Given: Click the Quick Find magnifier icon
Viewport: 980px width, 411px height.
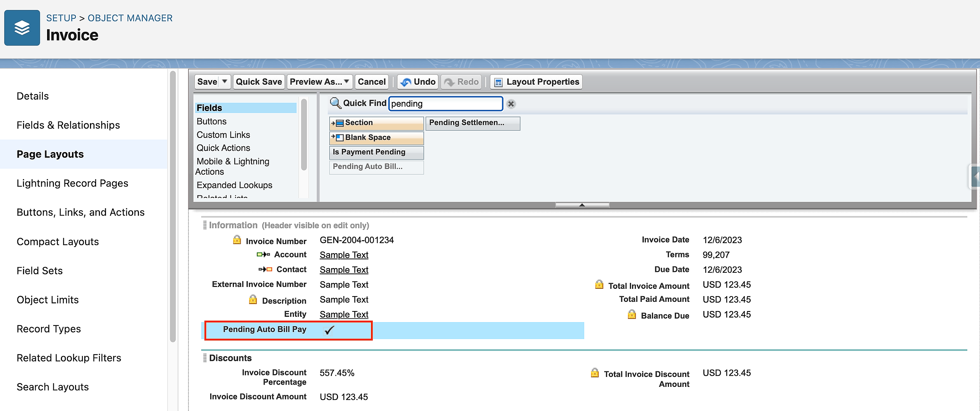Looking at the screenshot, I should tap(335, 103).
